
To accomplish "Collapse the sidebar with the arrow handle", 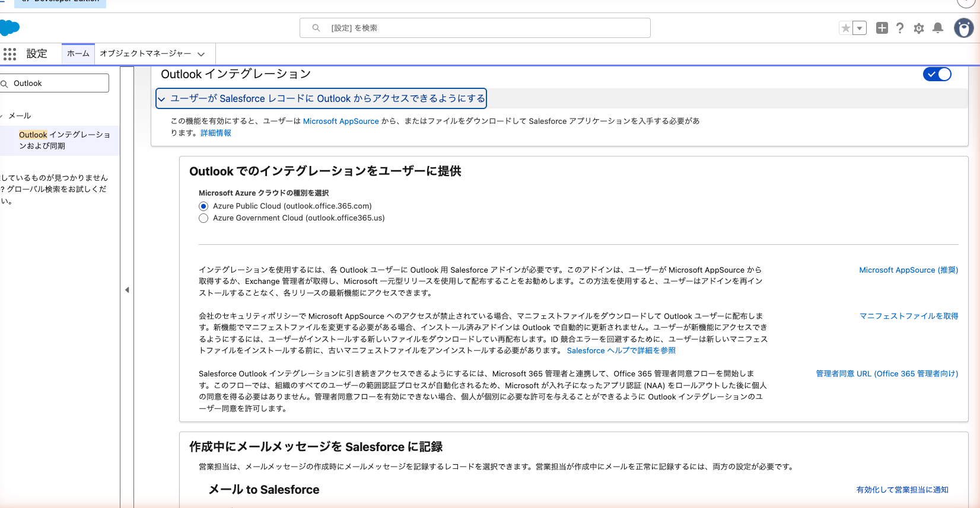I will (x=127, y=290).
